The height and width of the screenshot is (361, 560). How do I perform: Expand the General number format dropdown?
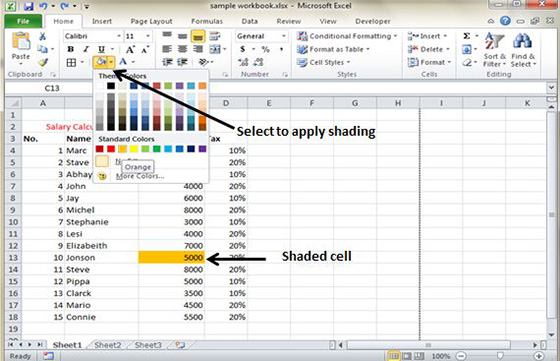pyautogui.click(x=261, y=36)
